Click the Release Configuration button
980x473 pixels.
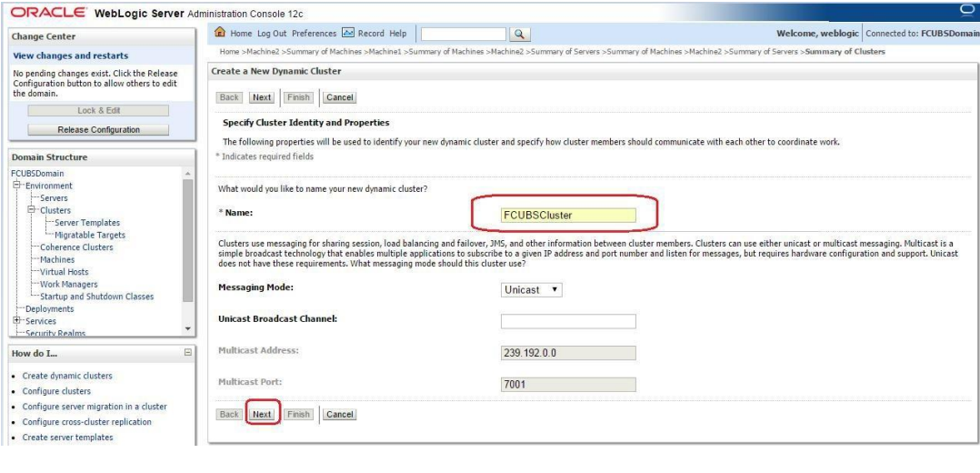(99, 130)
